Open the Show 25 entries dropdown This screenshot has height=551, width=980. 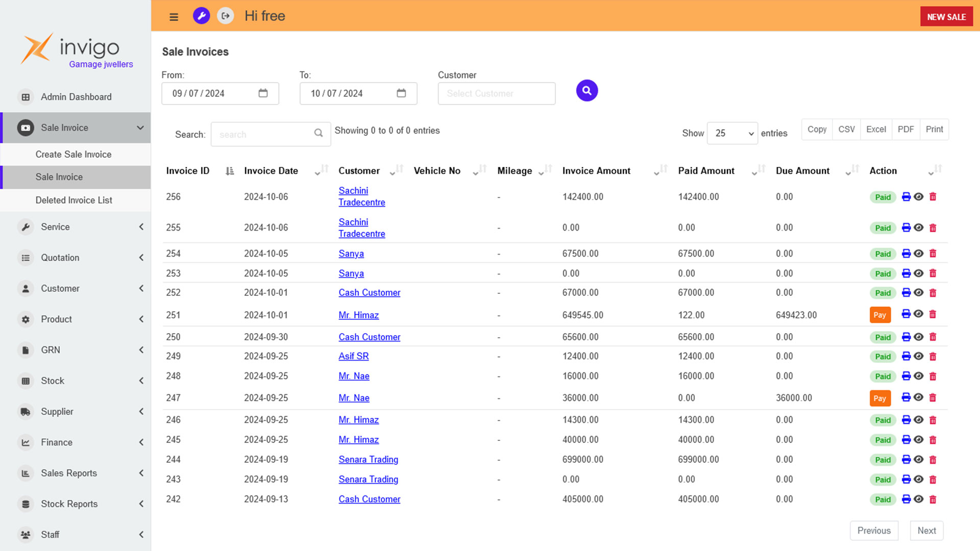pyautogui.click(x=732, y=133)
